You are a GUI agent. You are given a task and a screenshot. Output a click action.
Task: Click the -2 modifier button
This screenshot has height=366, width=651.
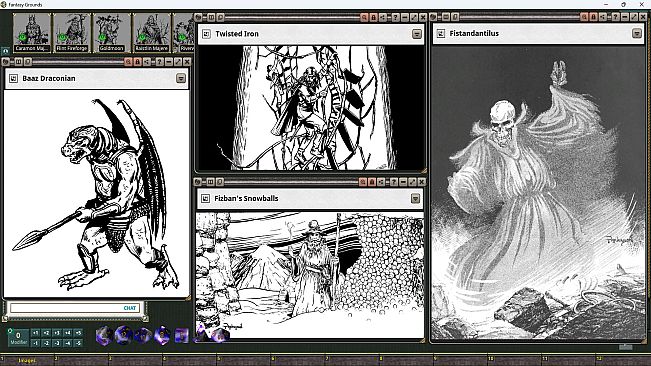tap(46, 343)
